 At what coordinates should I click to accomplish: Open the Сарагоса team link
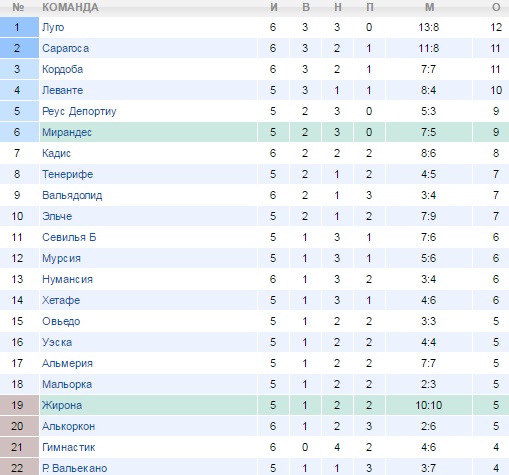pos(65,48)
